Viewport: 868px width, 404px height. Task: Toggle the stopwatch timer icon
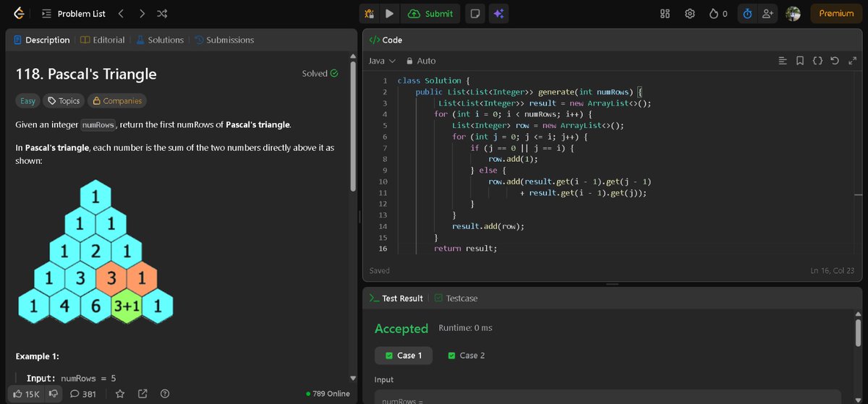748,13
